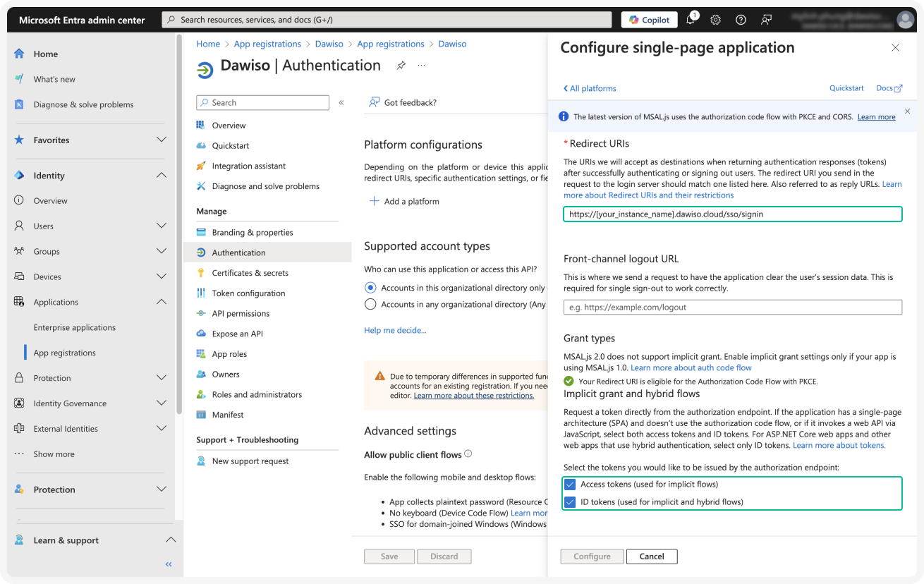Viewport: 924px width, 584px height.
Task: Open the feedback icon in header
Action: tap(766, 20)
